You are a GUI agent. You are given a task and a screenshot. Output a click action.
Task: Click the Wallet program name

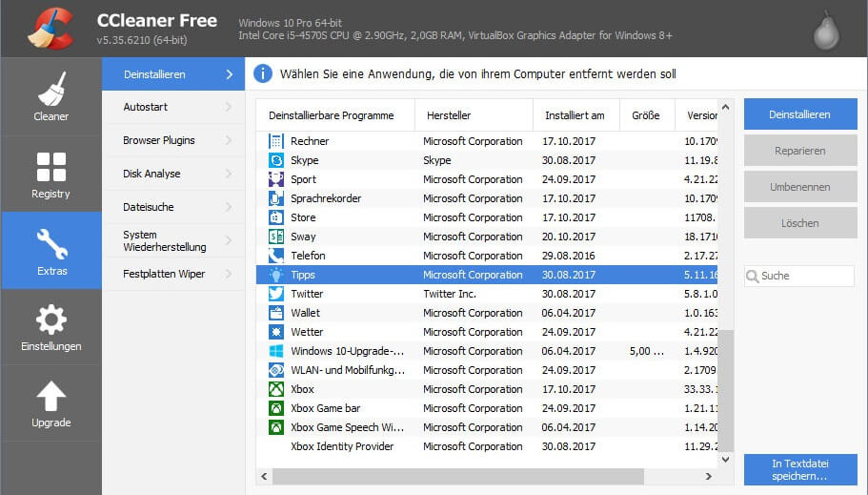(306, 313)
